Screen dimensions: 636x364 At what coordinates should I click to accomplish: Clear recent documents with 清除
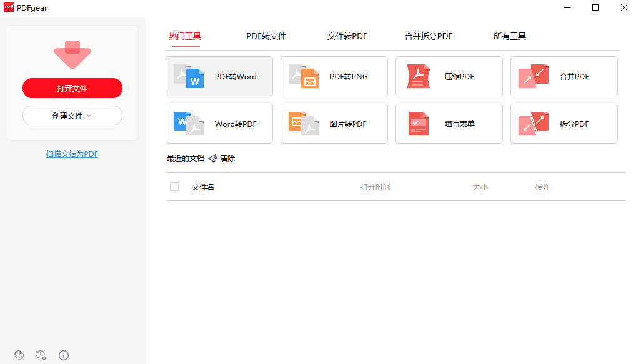[x=227, y=158]
